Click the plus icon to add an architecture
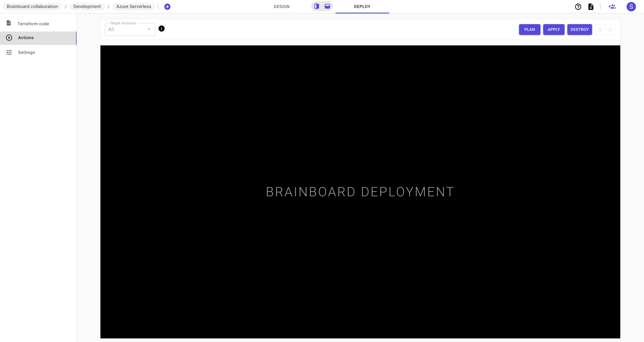The image size is (644, 342). coord(167,6)
